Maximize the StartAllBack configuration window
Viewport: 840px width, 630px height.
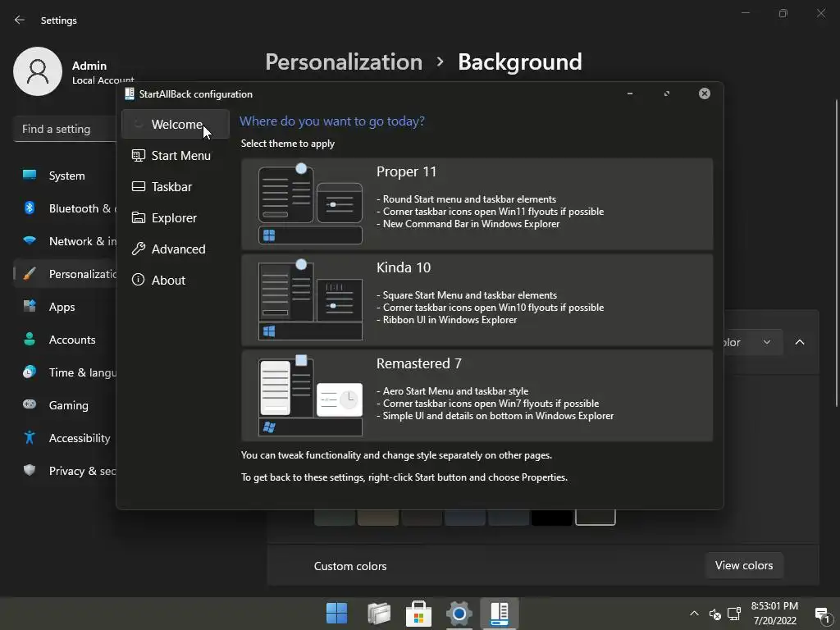(667, 94)
